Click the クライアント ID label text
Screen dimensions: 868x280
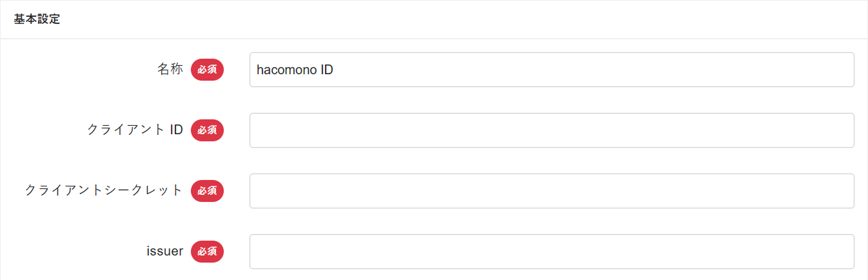click(135, 130)
